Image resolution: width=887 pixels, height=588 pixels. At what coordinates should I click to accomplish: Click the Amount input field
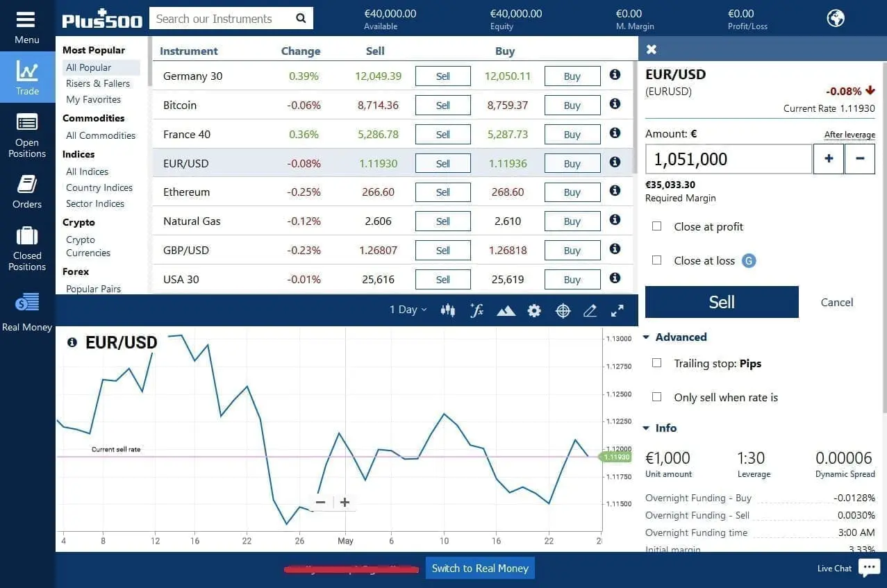(x=729, y=159)
